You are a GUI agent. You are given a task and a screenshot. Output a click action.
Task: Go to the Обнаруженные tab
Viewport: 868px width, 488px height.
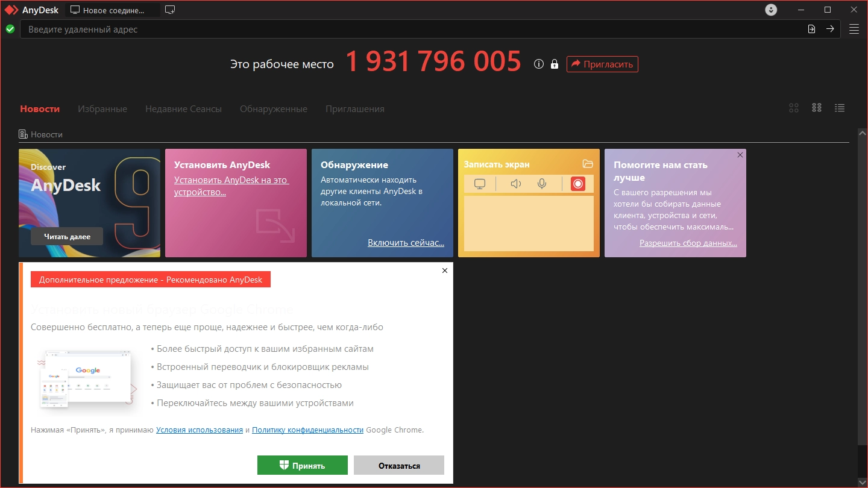point(274,109)
